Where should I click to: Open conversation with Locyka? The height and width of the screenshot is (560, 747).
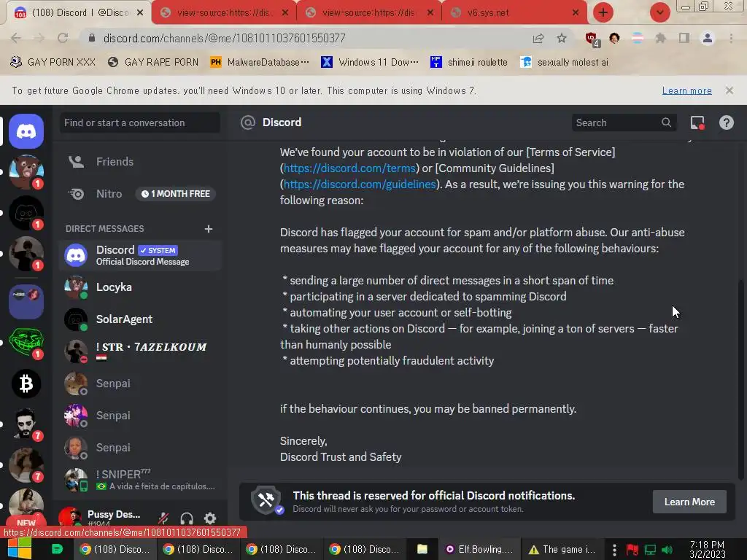click(x=140, y=287)
